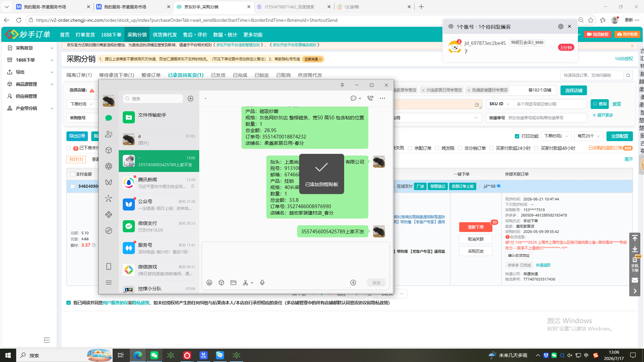Open the WeChat hamburger settings menu

pos(109,283)
